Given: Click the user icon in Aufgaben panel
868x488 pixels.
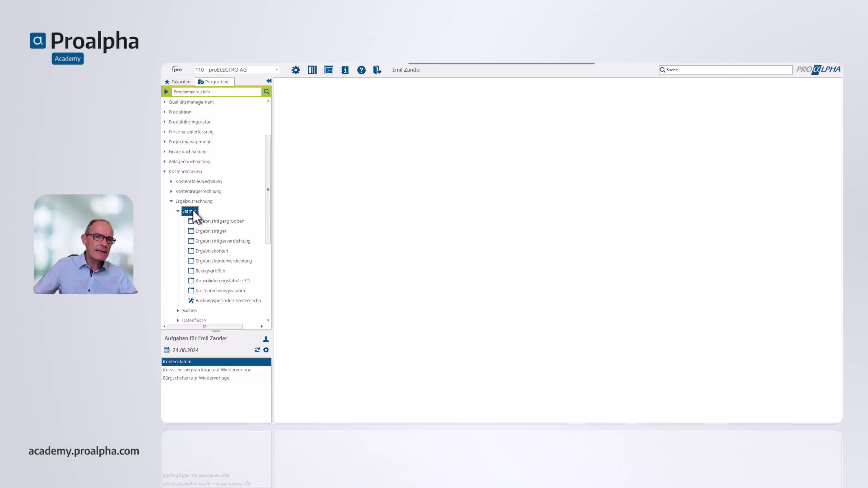Looking at the screenshot, I should tap(266, 339).
